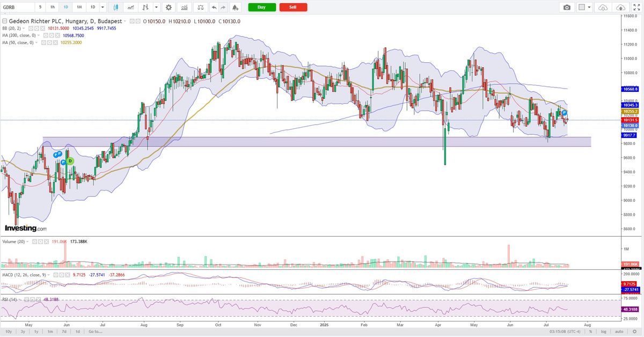Remove the BB indicator with X icon
644x337 pixels.
tap(42, 28)
